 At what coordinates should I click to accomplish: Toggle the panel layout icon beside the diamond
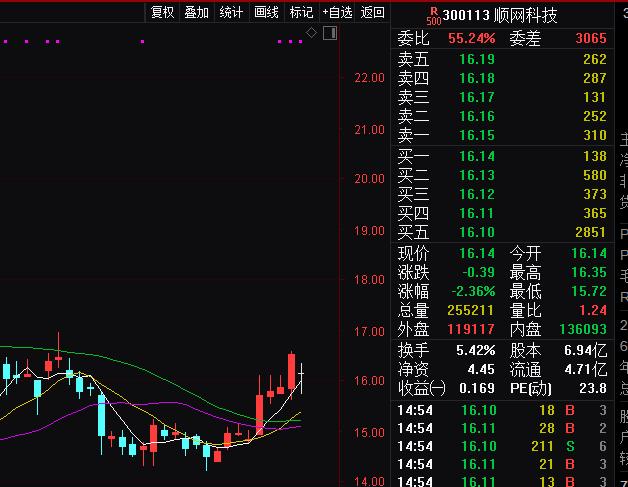(330, 33)
